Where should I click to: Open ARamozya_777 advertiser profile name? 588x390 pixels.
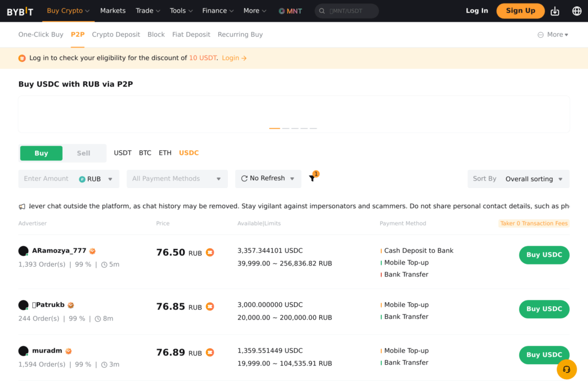[x=59, y=251]
